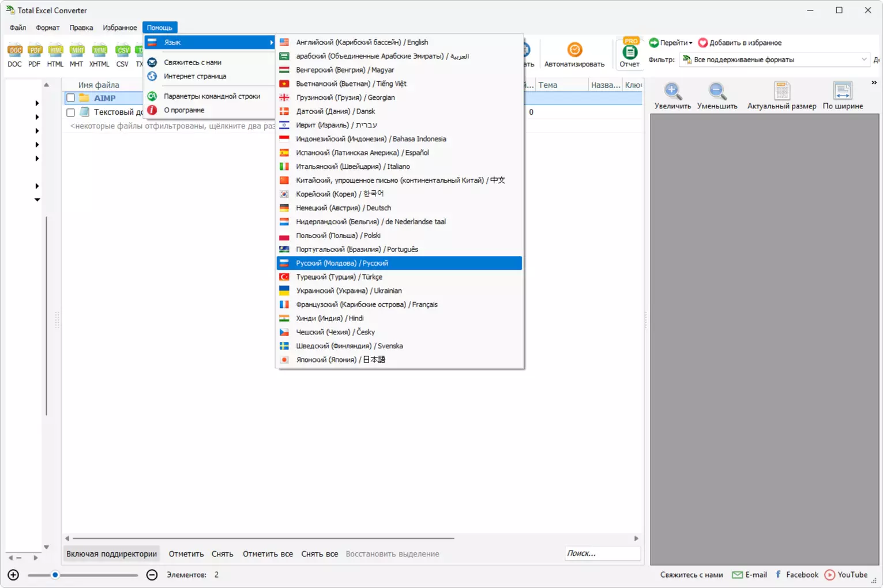Select Китайский упрощенное письмо language
The width and height of the screenshot is (883, 588).
(x=400, y=180)
